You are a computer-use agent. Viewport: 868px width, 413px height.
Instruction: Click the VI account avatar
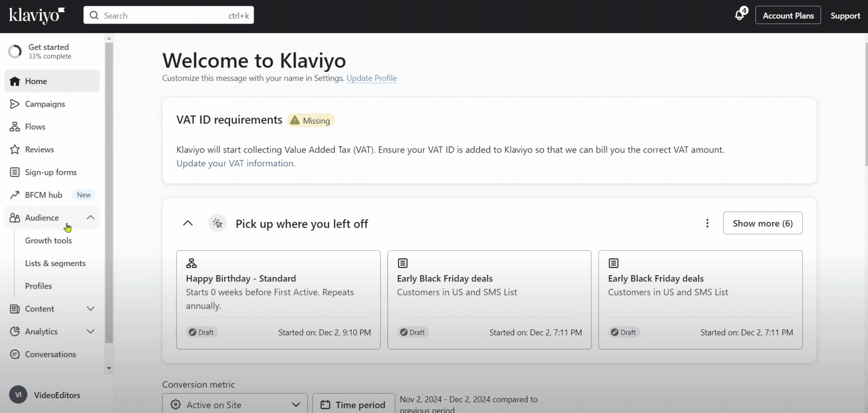click(x=18, y=395)
